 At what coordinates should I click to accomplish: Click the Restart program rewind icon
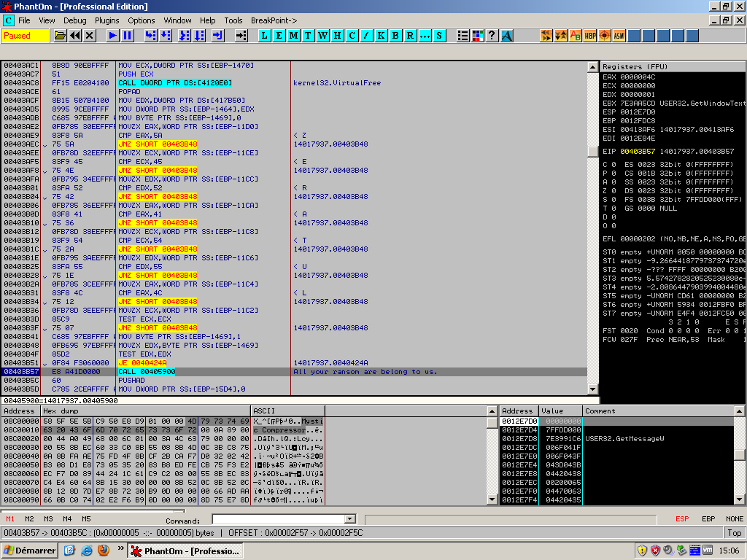click(x=75, y=36)
